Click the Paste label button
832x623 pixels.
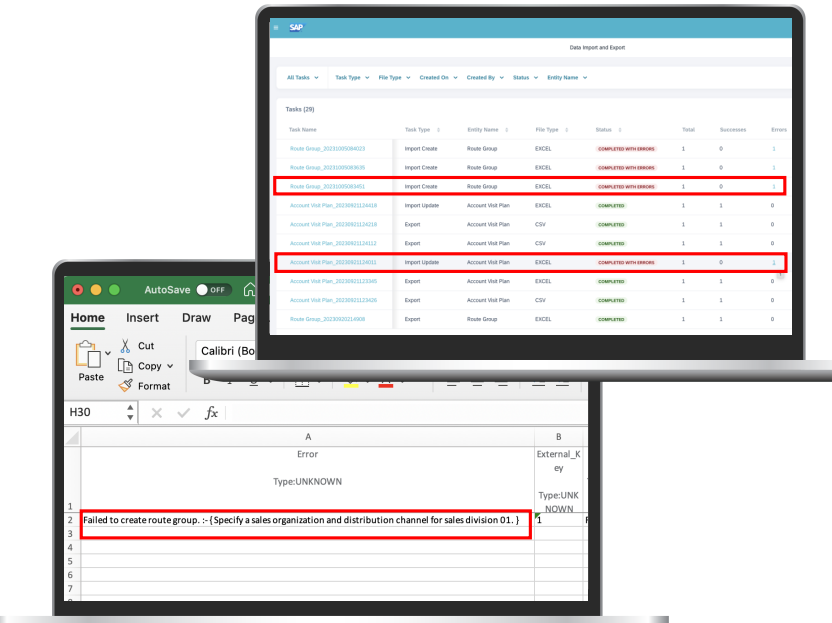tap(91, 377)
